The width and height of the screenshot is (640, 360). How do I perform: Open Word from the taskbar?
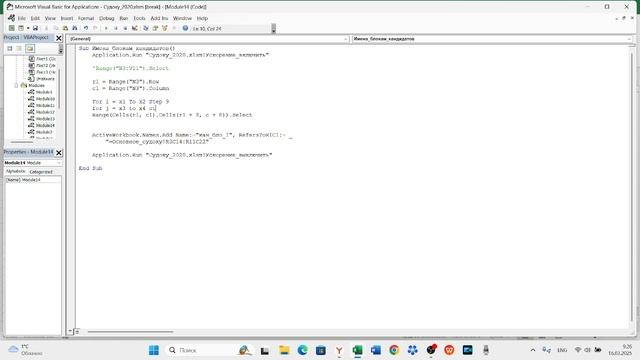click(x=376, y=350)
